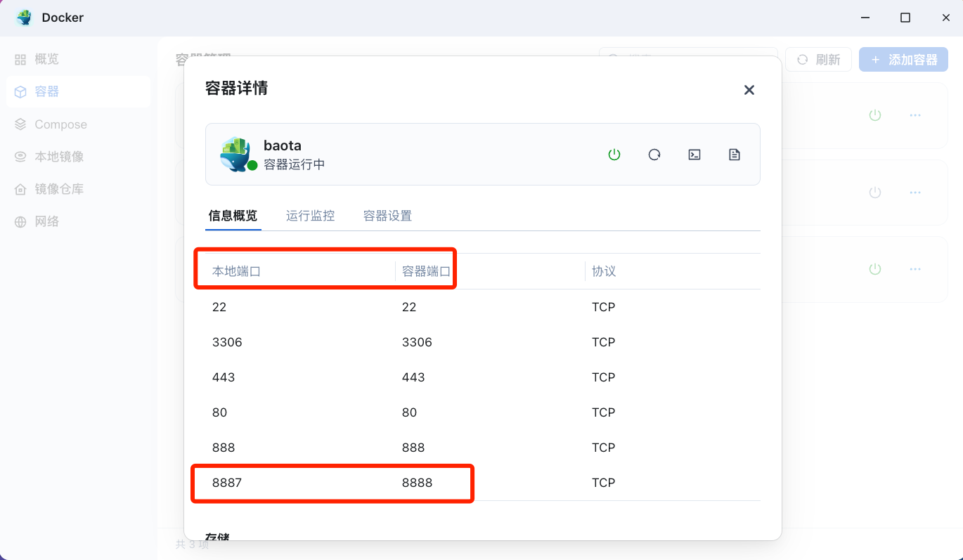963x560 pixels.
Task: Click TCP protocol in the 888 row
Action: (604, 448)
